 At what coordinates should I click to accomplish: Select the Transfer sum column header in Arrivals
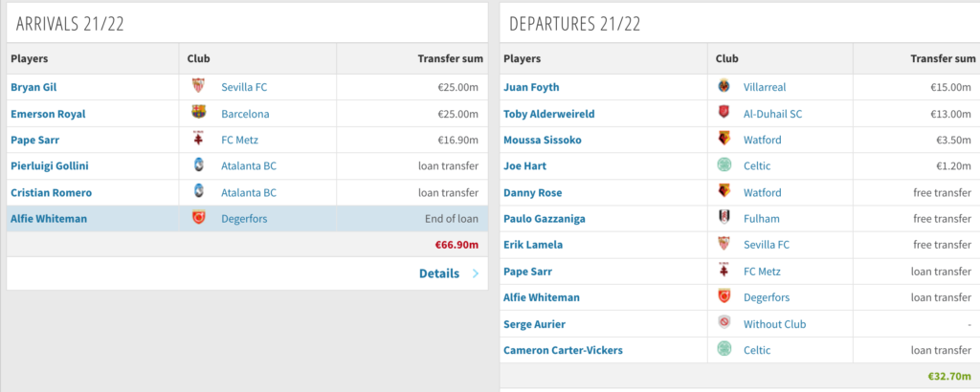pyautogui.click(x=450, y=58)
